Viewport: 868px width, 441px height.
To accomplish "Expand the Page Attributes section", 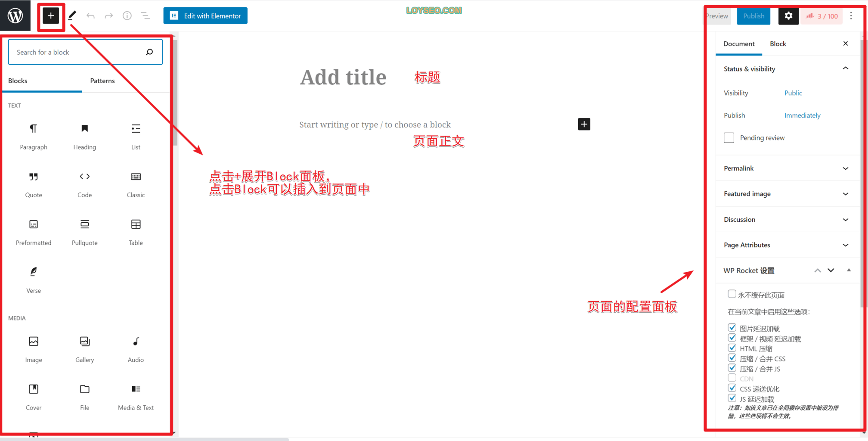I will click(x=787, y=245).
